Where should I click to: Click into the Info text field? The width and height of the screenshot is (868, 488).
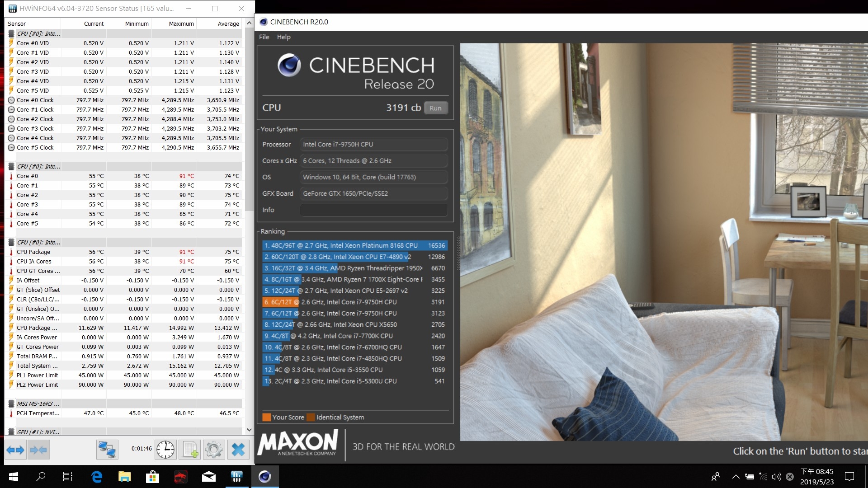pyautogui.click(x=373, y=210)
